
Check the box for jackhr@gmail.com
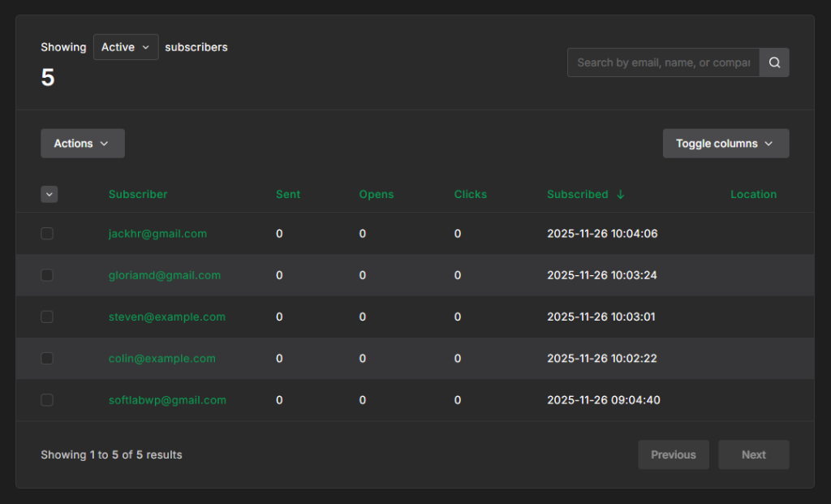pyautogui.click(x=47, y=234)
